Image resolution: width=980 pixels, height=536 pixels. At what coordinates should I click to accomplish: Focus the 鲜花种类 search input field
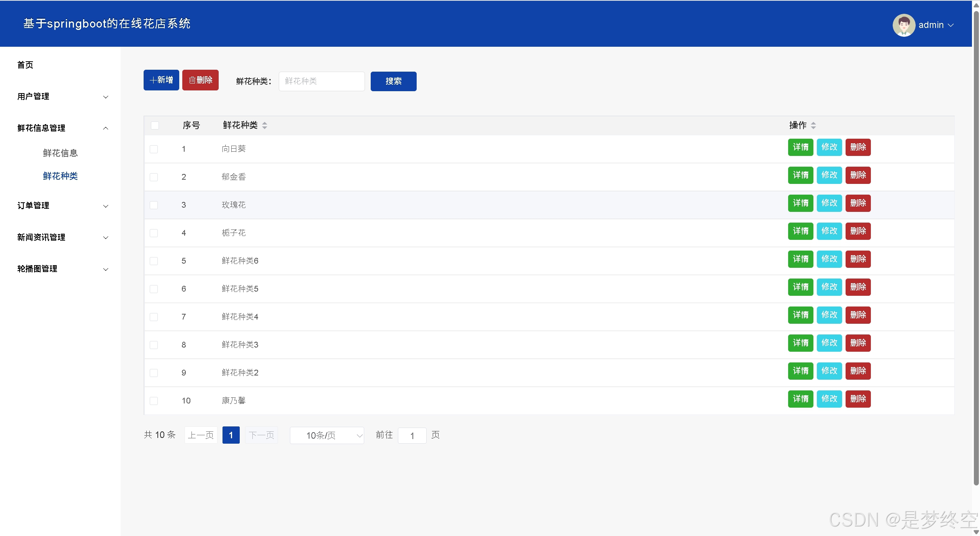(321, 81)
